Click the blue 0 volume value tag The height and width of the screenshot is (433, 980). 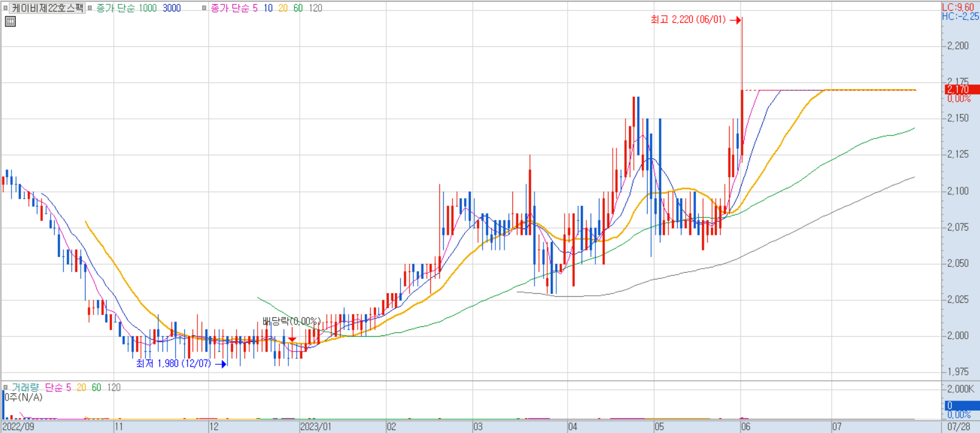(961, 406)
